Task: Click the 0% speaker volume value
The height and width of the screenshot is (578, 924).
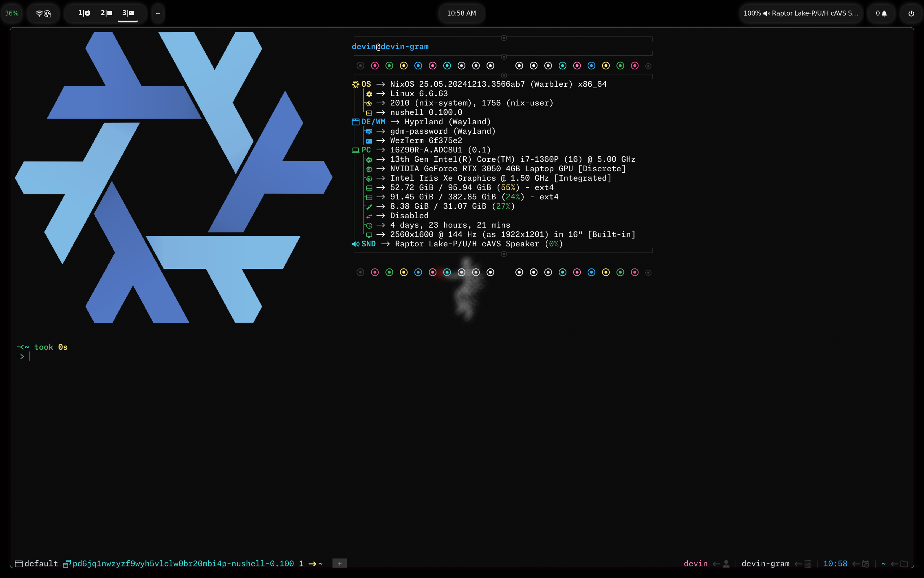Action: coord(554,244)
